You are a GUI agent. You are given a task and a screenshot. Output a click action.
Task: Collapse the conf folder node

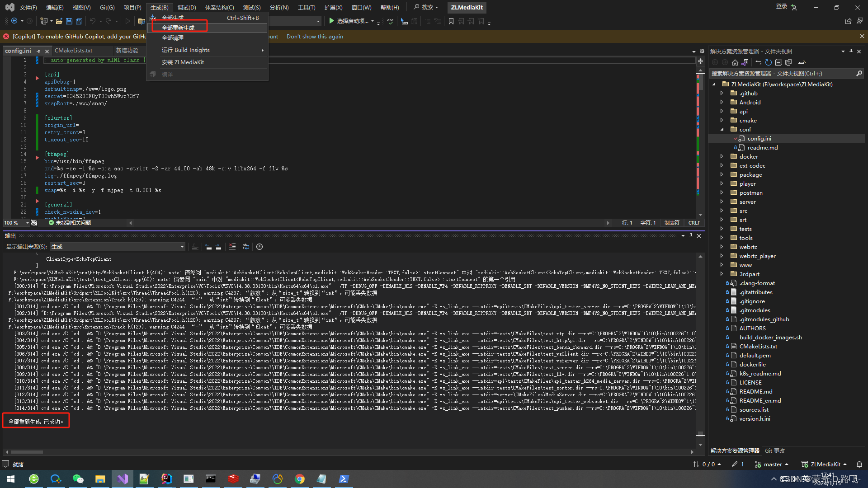[722, 129]
